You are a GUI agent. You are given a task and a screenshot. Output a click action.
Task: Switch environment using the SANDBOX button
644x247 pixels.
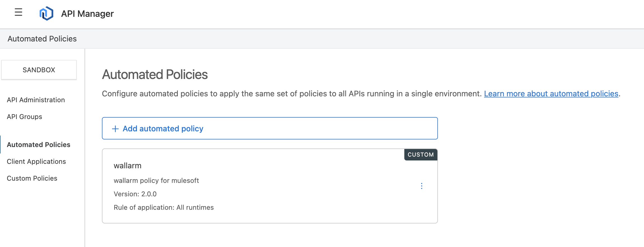(39, 70)
